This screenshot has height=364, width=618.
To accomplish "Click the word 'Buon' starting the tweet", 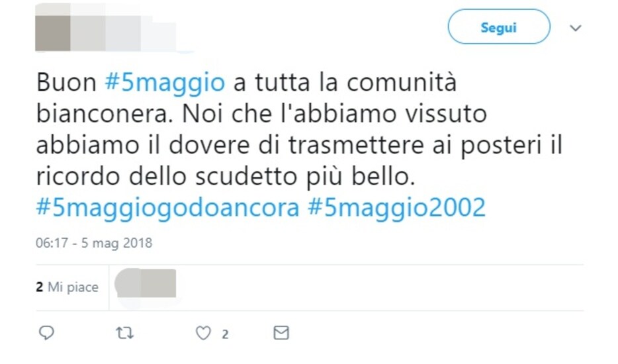I will (66, 83).
